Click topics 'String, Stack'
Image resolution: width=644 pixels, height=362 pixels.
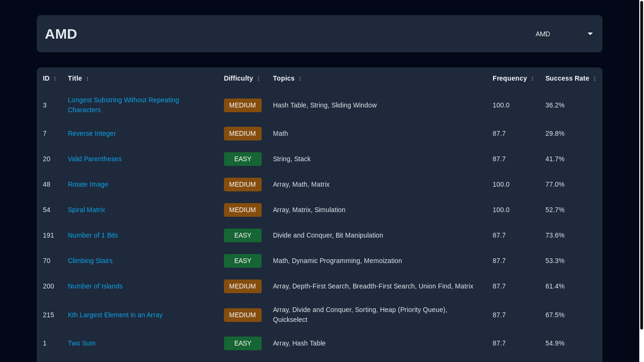292,159
